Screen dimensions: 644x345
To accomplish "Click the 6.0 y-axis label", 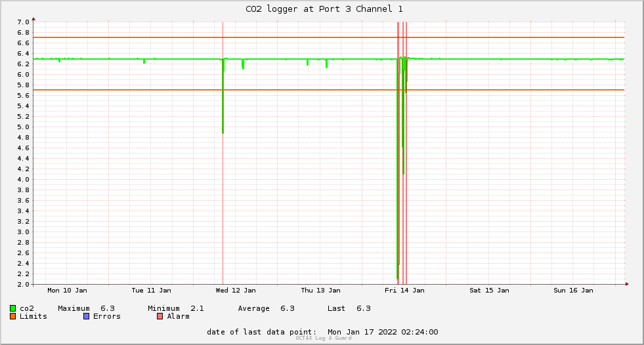I will pos(23,74).
